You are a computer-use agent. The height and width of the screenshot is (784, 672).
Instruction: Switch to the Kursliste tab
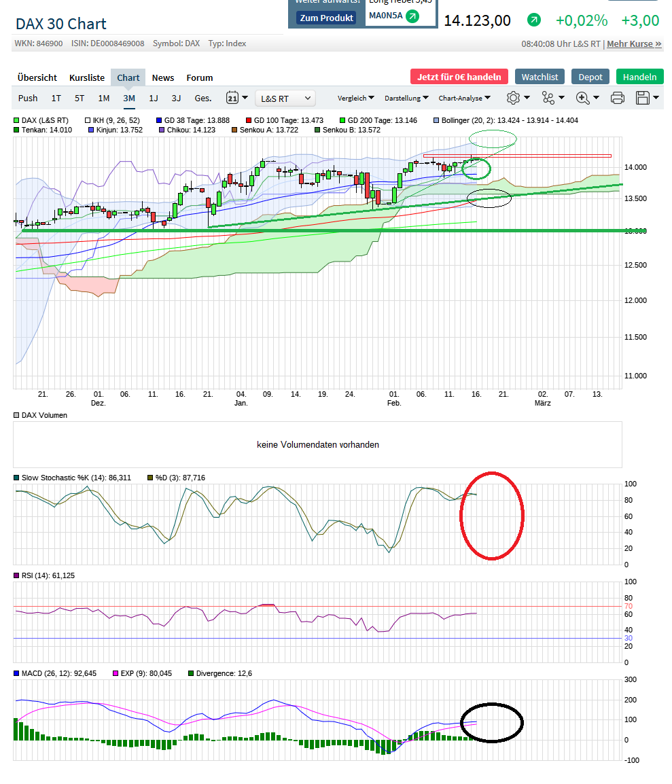(x=87, y=77)
